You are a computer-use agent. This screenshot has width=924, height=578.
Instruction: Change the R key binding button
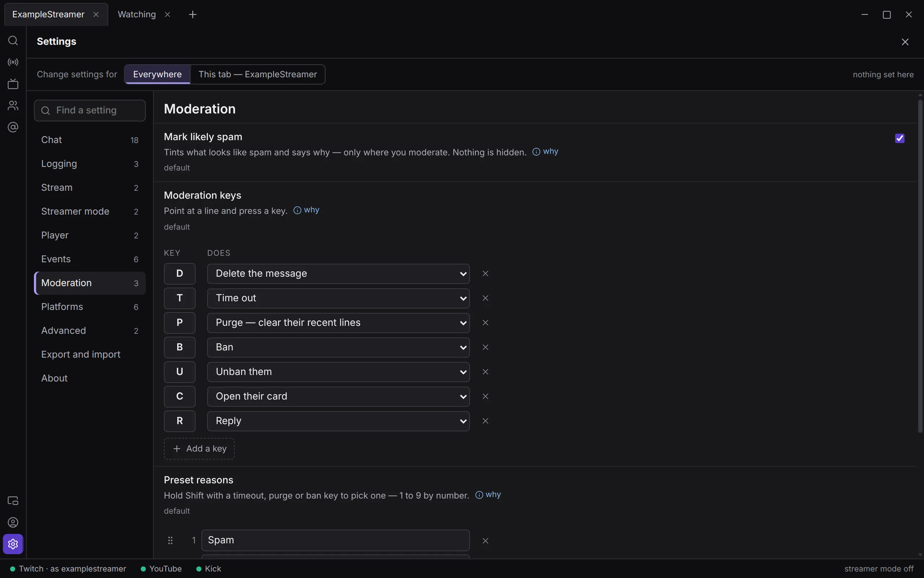179,421
